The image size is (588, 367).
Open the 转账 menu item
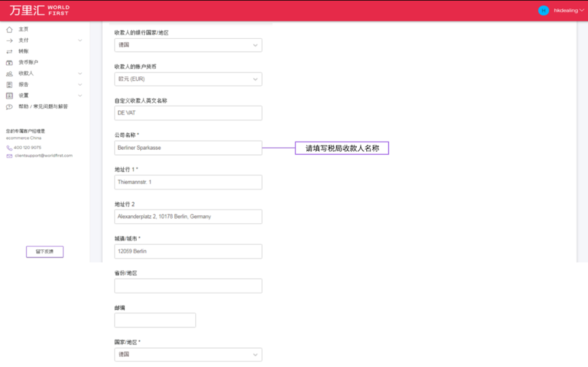tap(23, 52)
